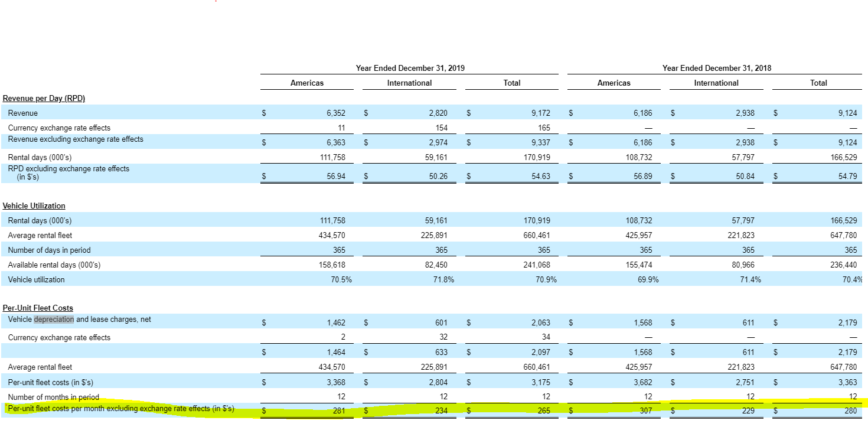Click available rental days value 155,474
The width and height of the screenshot is (868, 430).
(x=639, y=265)
